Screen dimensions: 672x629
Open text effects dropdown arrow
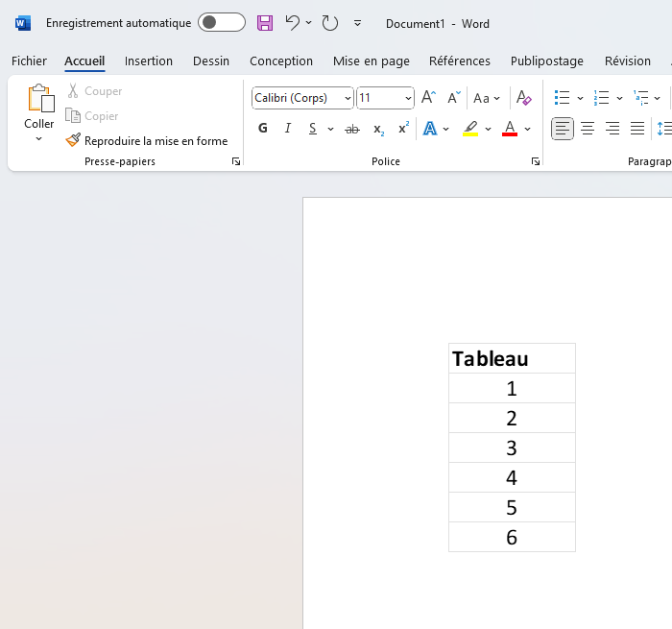445,129
